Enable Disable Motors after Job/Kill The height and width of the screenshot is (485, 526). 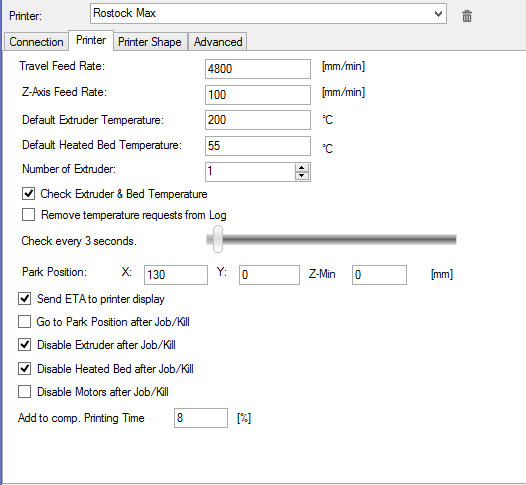coord(24,391)
